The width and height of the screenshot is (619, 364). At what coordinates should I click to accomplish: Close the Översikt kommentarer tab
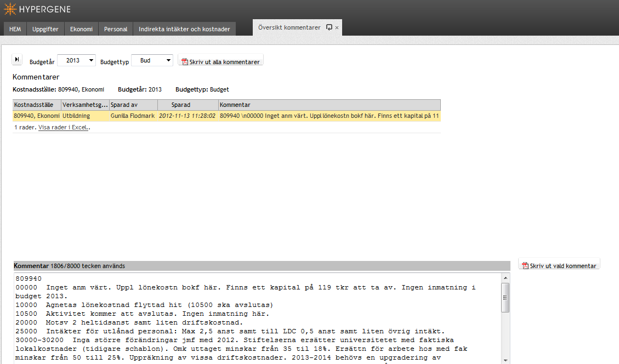point(337,27)
